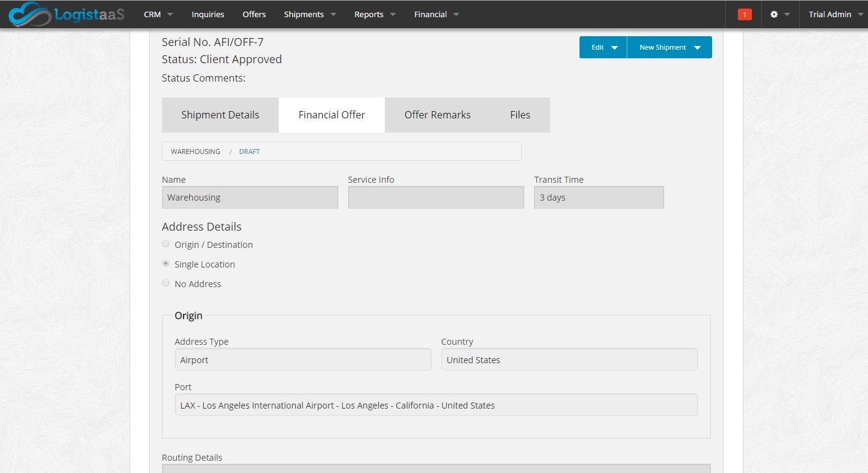The image size is (868, 473).
Task: Select the Origin / Destination radio button
Action: coord(166,244)
